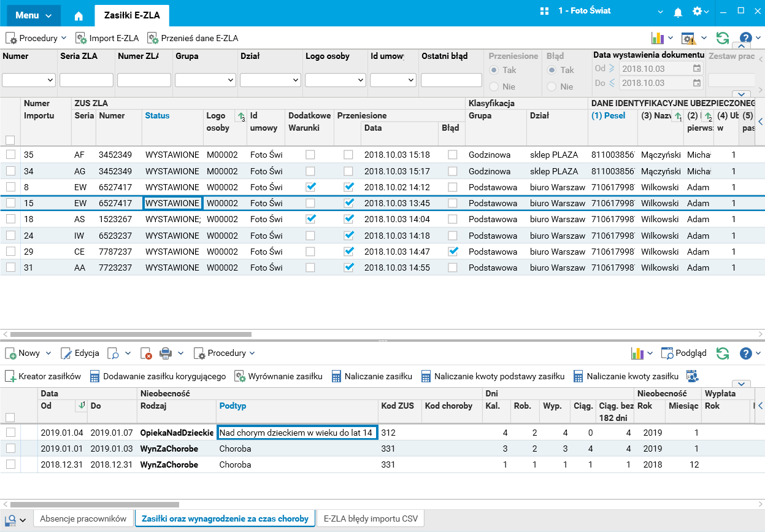Click the Import E-ZLA icon
This screenshot has width=765, height=532.
[81, 38]
